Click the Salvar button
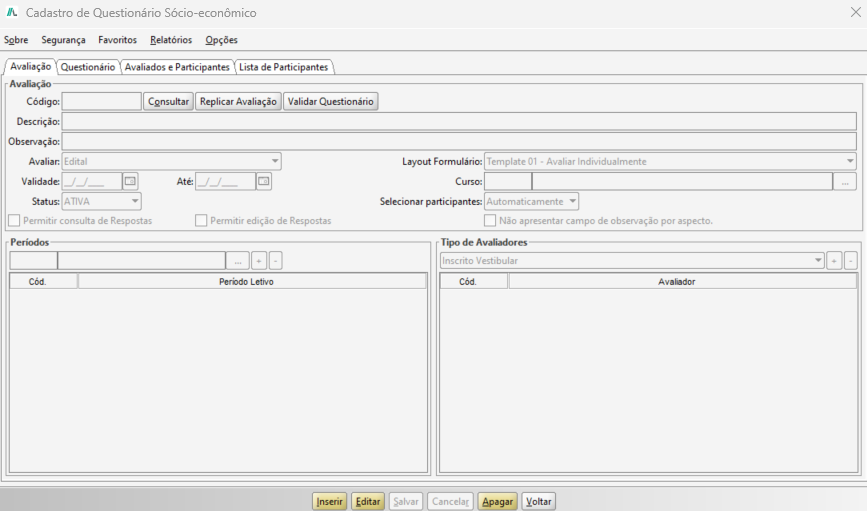This screenshot has width=867, height=511. coord(406,502)
